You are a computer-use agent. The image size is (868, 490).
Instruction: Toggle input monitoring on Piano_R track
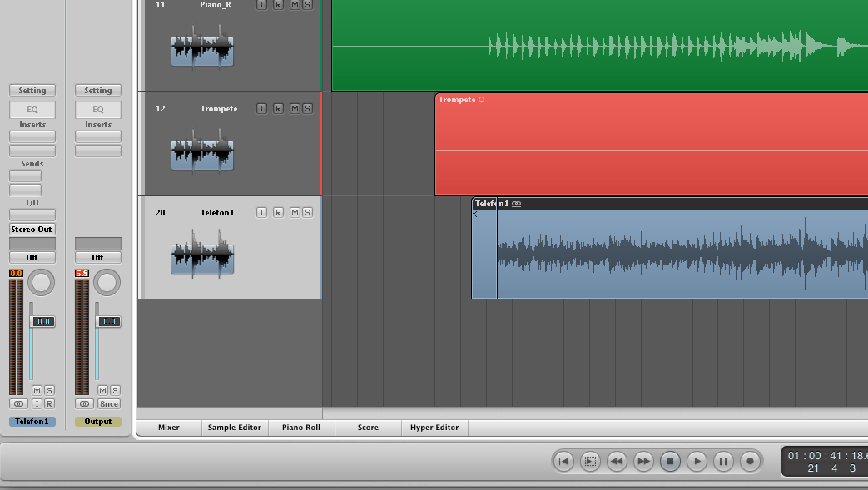click(262, 4)
